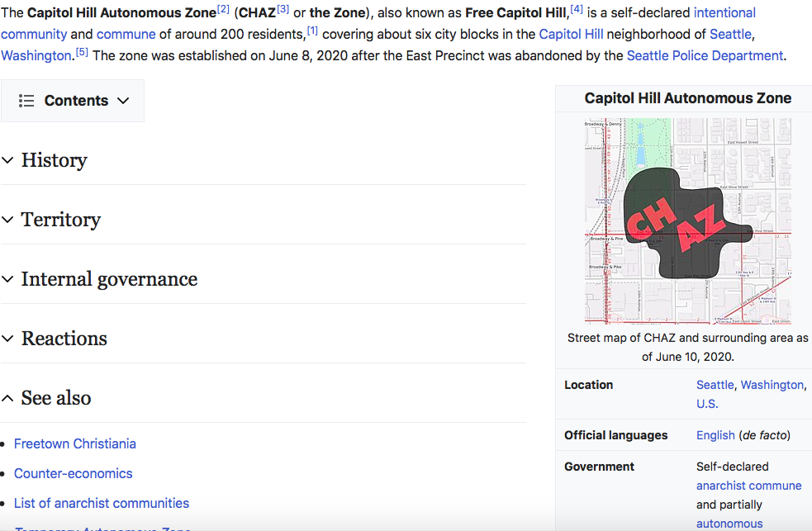Open Washington link in infobox Location
The image size is (812, 531).
(772, 385)
